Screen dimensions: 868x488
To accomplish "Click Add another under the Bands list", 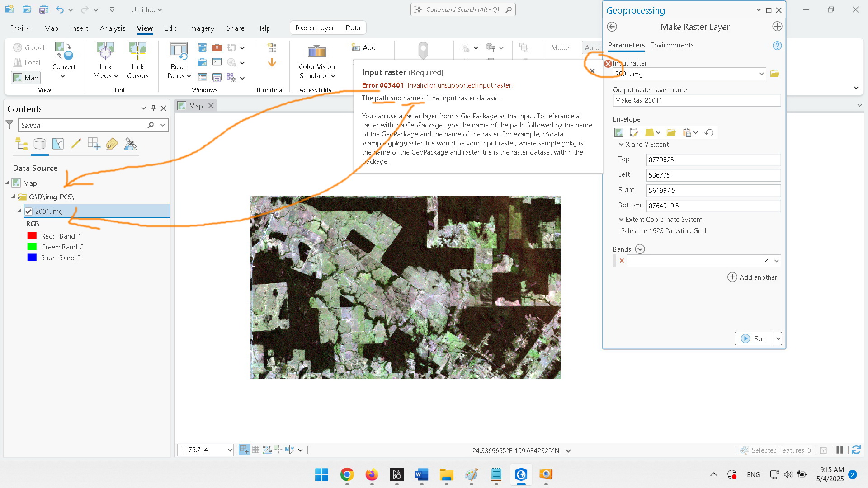I will tap(752, 277).
